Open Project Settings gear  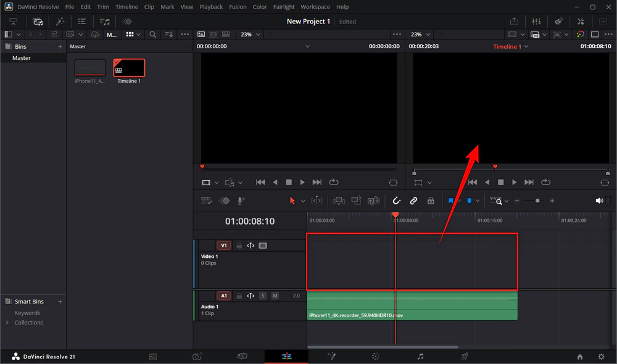coord(601,357)
